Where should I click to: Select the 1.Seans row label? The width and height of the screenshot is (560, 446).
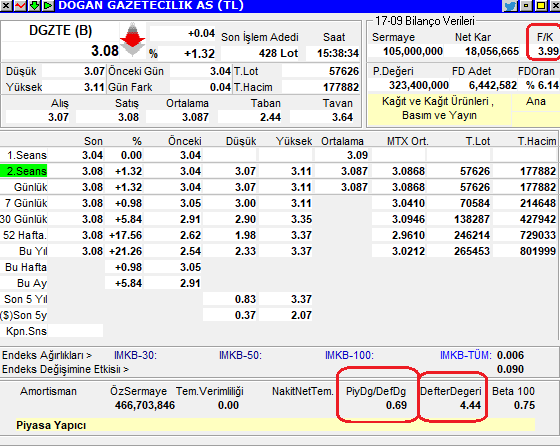pyautogui.click(x=27, y=155)
